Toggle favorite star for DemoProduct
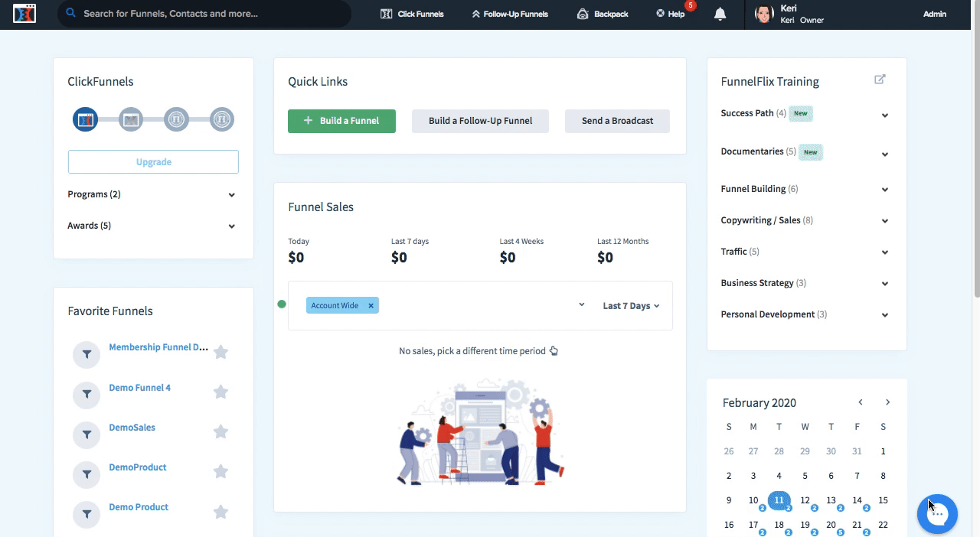 pos(220,471)
